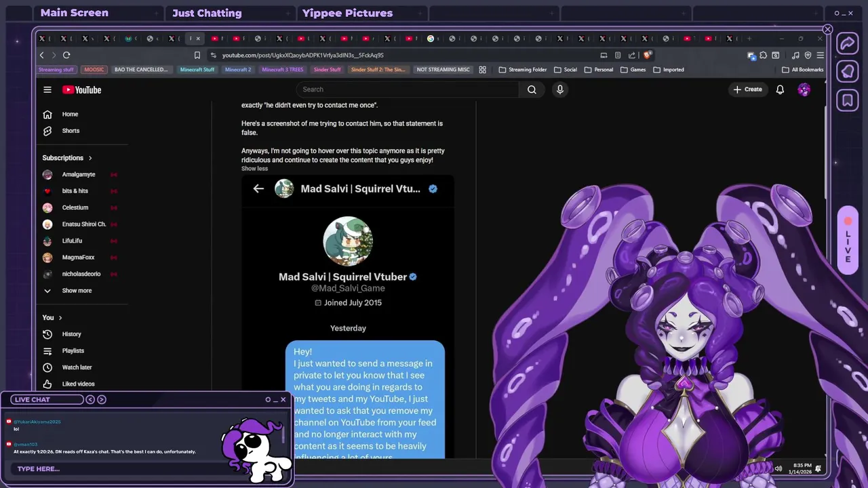This screenshot has height=488, width=868.
Task: Collapse the post with Show less
Action: click(x=254, y=169)
